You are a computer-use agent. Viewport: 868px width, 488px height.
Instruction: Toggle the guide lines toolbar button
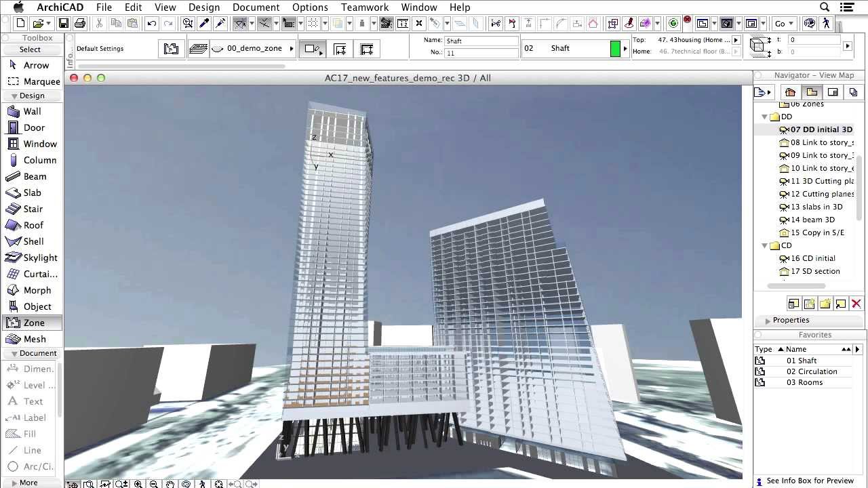pos(240,24)
